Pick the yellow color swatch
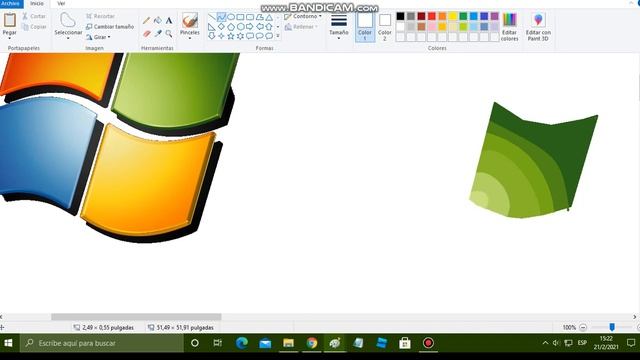 (453, 16)
